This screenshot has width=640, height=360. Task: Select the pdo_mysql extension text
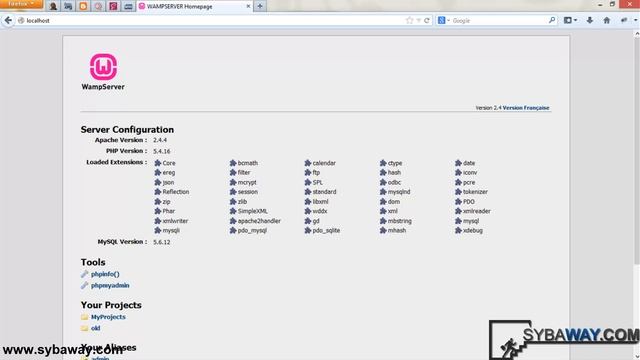[252, 231]
